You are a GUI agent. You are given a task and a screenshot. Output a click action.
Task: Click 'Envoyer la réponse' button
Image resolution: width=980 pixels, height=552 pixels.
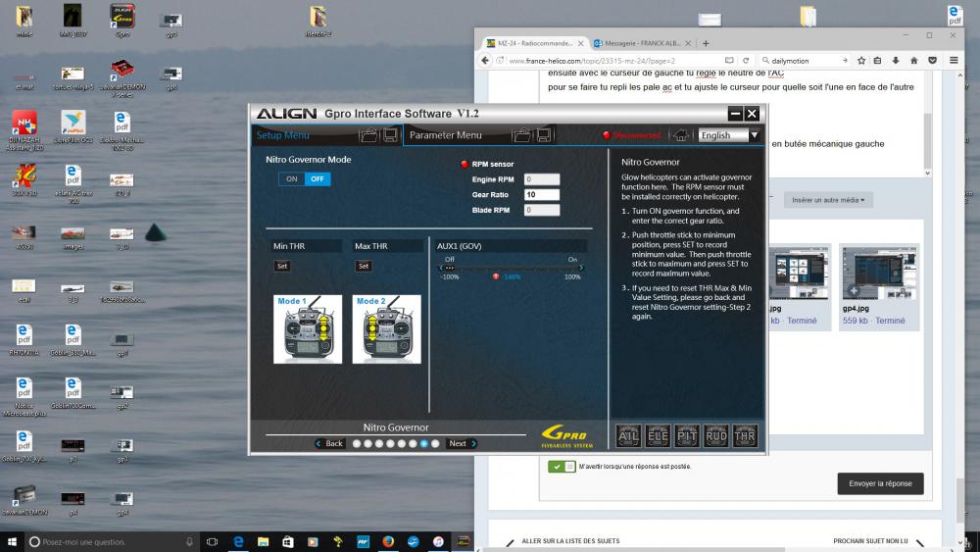[880, 483]
